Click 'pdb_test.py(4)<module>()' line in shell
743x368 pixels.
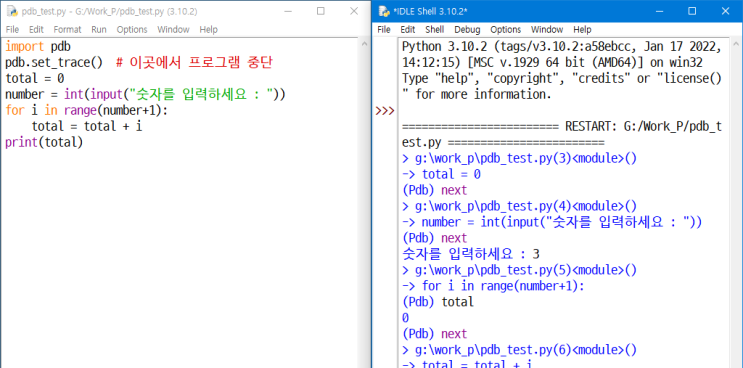click(519, 206)
